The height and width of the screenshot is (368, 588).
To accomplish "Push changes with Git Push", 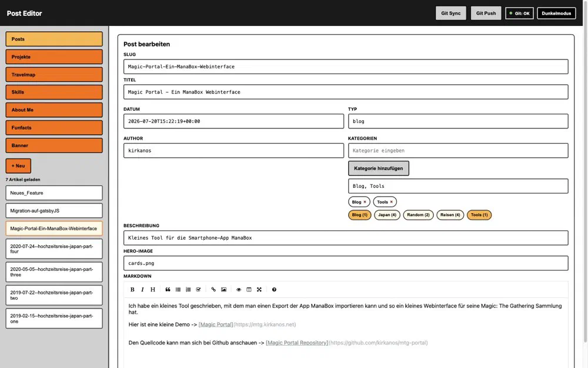I will 486,13.
